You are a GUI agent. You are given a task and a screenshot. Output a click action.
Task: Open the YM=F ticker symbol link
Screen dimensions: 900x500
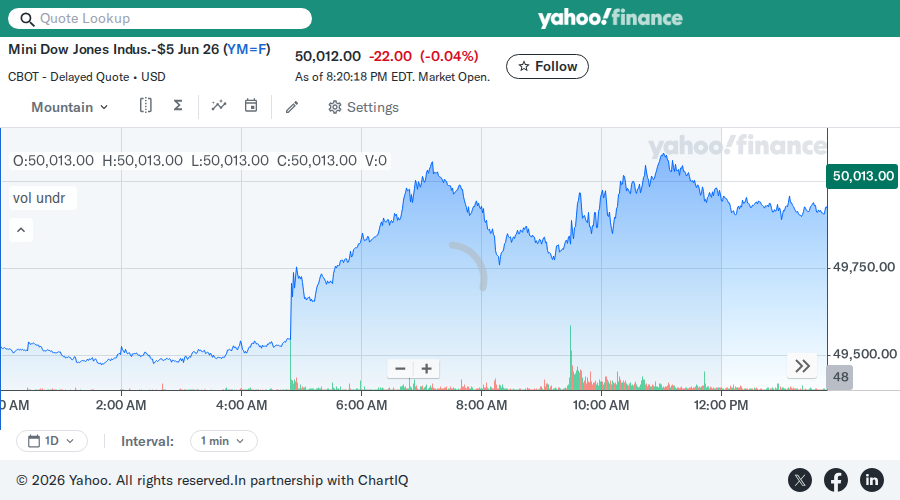pos(247,49)
